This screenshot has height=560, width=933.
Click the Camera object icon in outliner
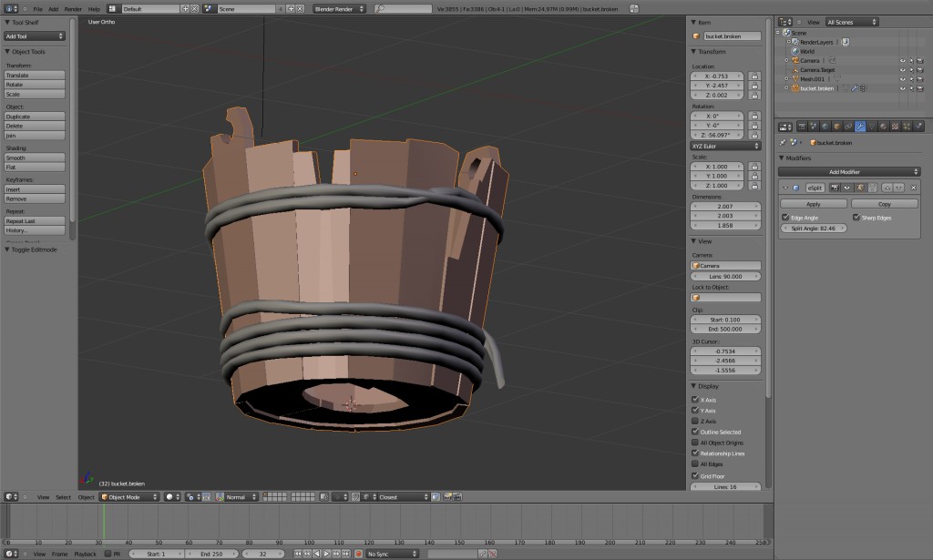794,60
